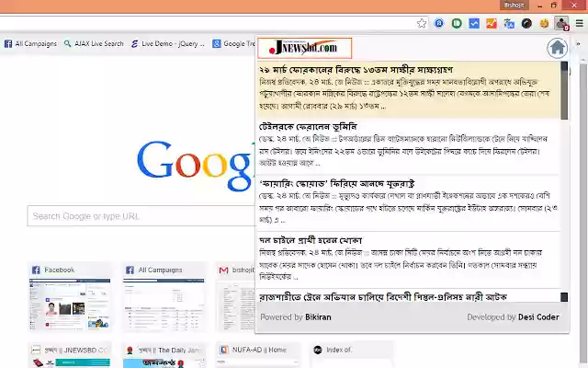This screenshot has width=588, height=368.
Task: Open the Live Demo - jQuery bookmark
Action: tap(167, 43)
